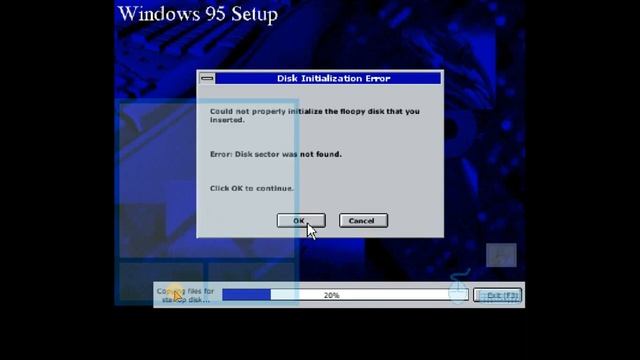This screenshot has height=360, width=640.
Task: Click the mouse icon beside the progress bar
Action: point(459,286)
